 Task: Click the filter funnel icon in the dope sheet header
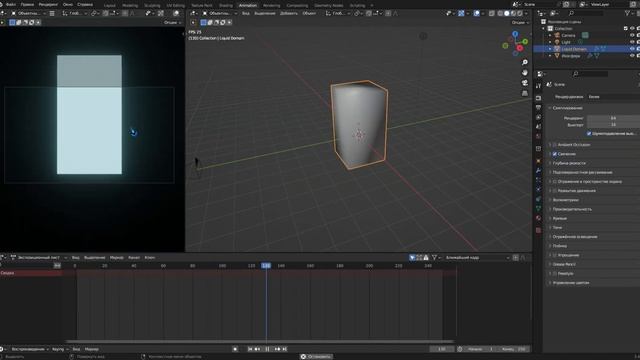click(435, 258)
